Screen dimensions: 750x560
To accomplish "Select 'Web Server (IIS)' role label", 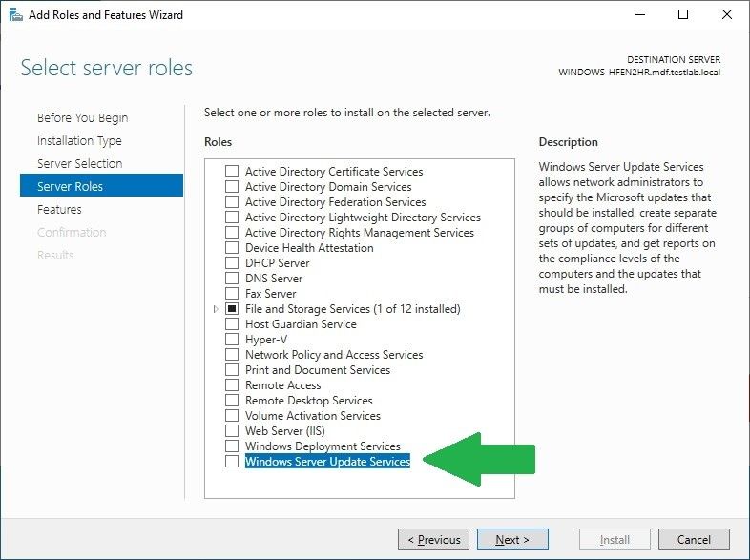I will (x=285, y=431).
